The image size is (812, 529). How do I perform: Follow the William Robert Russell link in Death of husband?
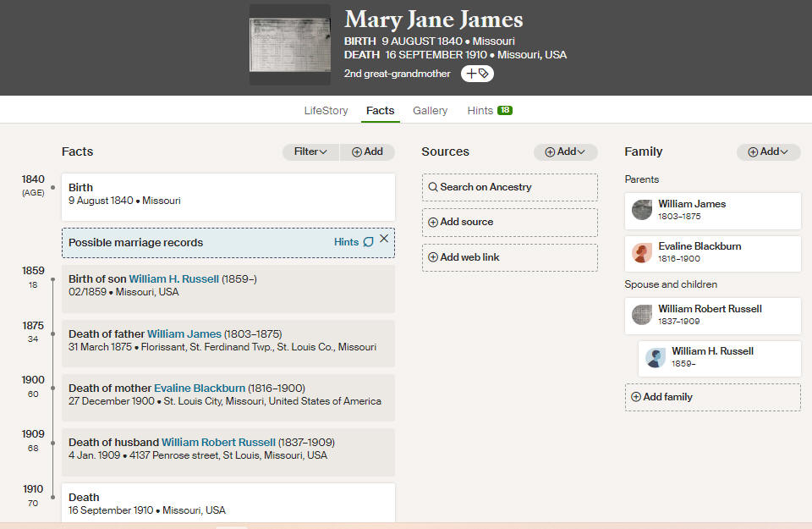[x=218, y=443]
